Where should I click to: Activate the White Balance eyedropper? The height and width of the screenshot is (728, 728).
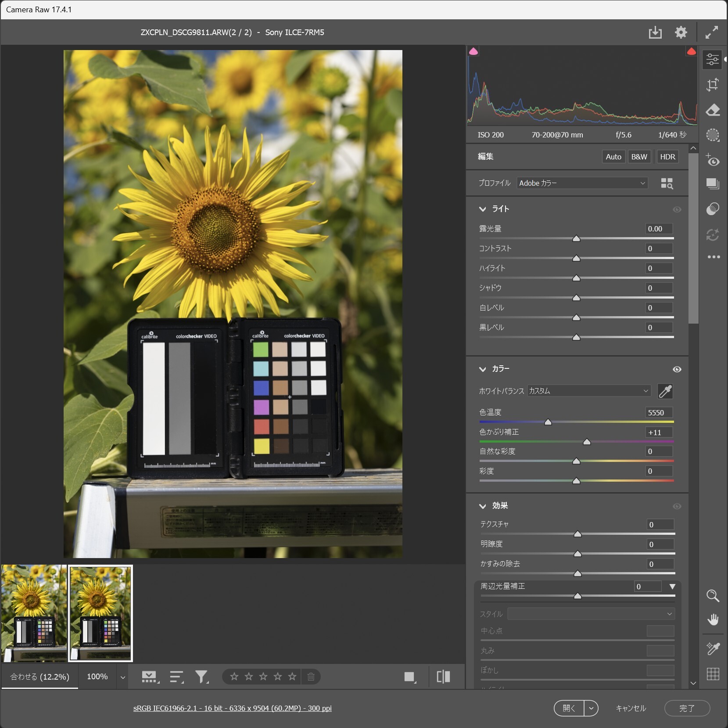point(665,391)
